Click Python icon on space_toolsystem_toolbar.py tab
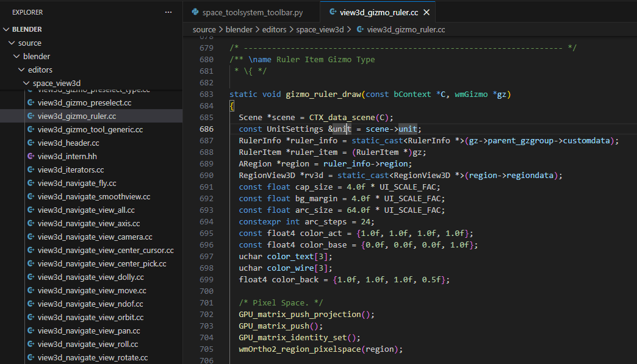Image resolution: width=637 pixels, height=364 pixels. click(x=195, y=12)
